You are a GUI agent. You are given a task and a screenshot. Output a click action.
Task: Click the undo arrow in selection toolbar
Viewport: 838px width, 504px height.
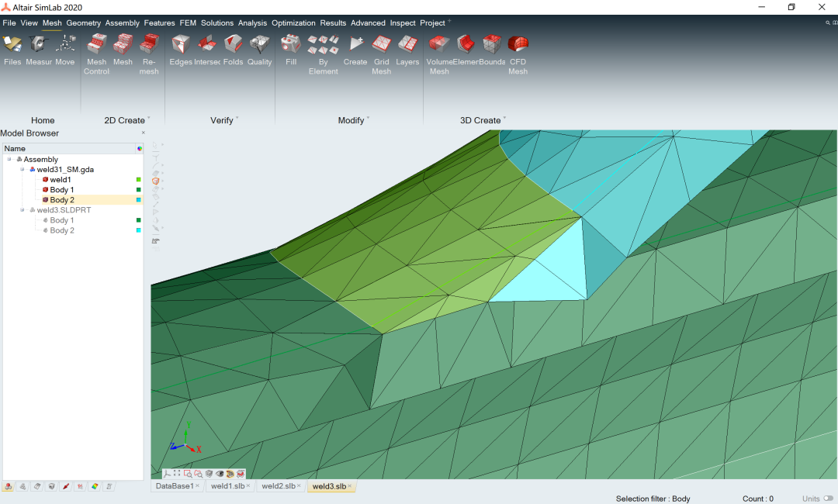coord(155,241)
